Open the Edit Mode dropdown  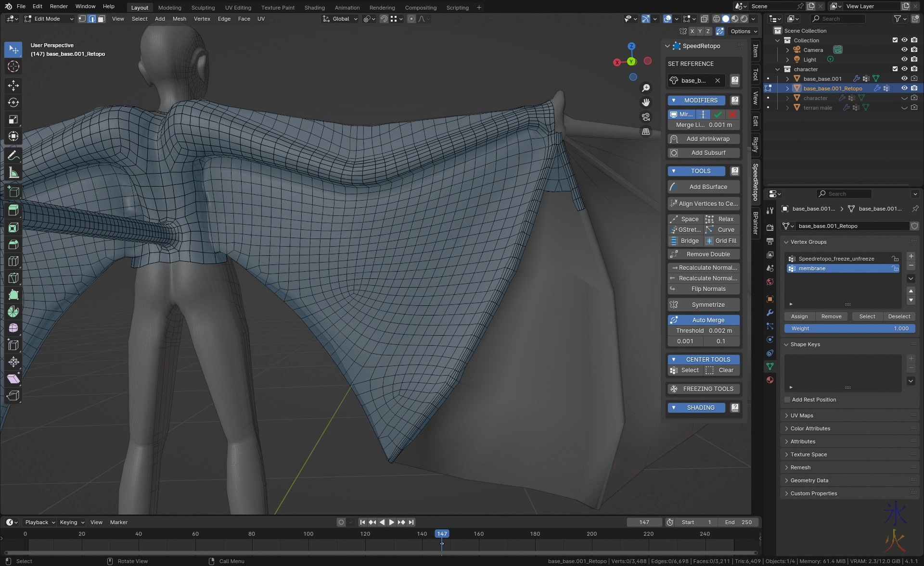click(49, 19)
